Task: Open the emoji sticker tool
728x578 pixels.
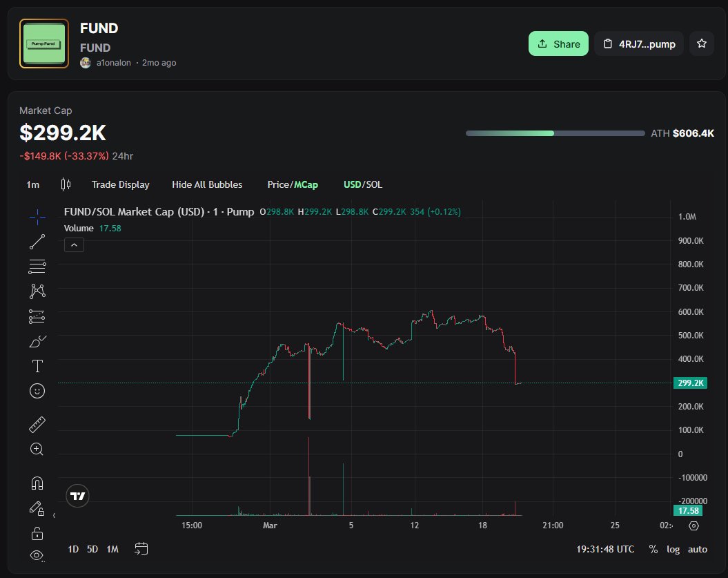Action: coord(37,390)
